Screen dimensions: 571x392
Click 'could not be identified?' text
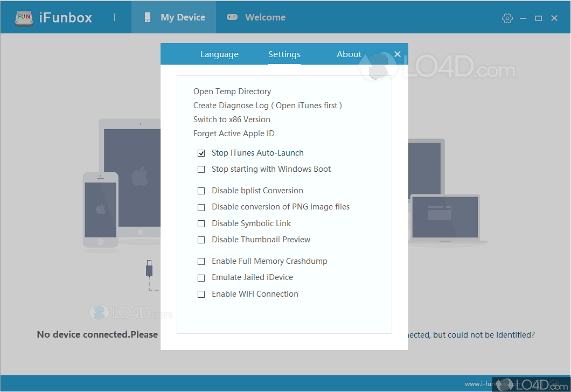[x=491, y=335]
